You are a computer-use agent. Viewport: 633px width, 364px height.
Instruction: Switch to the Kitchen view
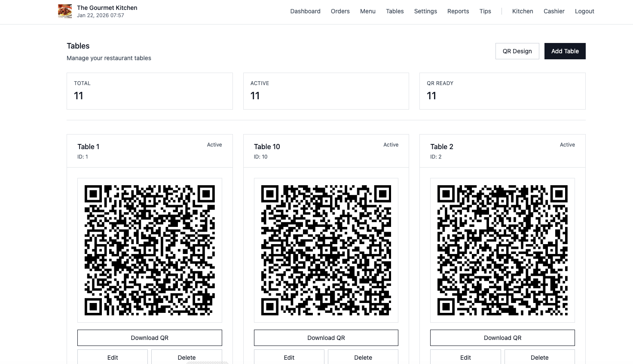pyautogui.click(x=522, y=11)
